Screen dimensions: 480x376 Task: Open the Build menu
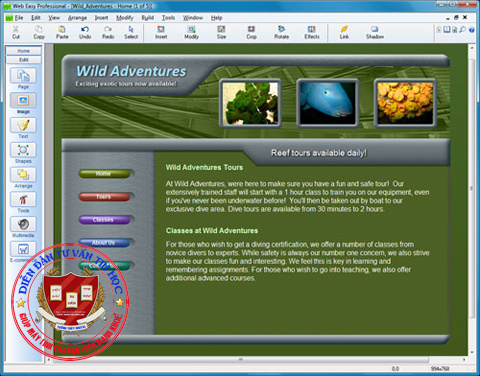(x=148, y=18)
